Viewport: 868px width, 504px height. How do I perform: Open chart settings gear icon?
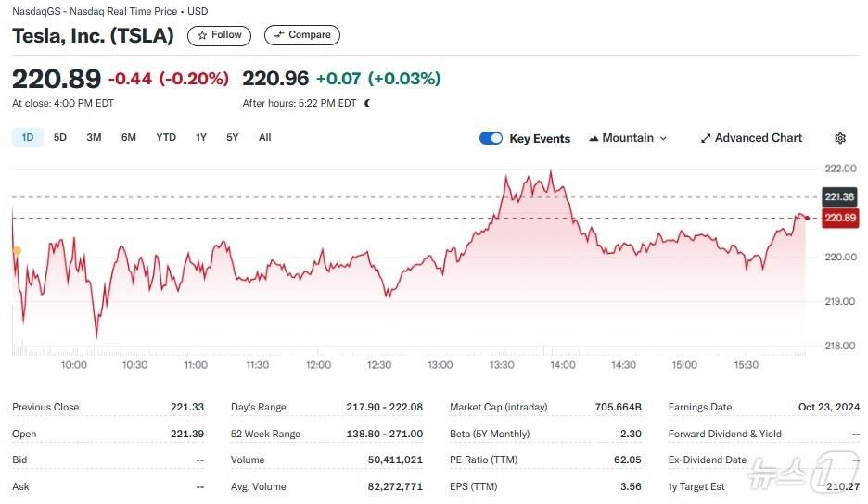coord(840,138)
